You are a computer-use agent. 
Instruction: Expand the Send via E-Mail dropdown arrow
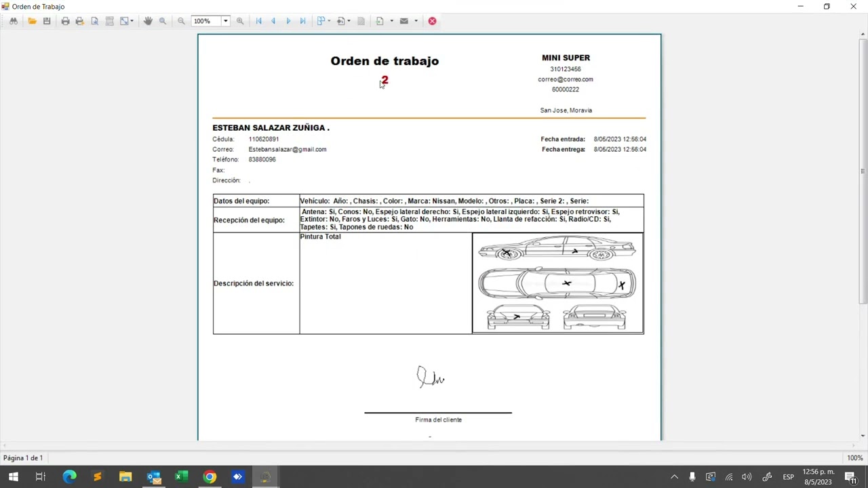coord(416,21)
